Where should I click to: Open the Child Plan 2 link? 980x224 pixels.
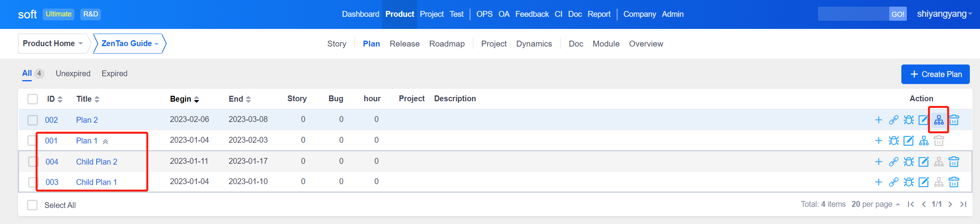click(97, 162)
